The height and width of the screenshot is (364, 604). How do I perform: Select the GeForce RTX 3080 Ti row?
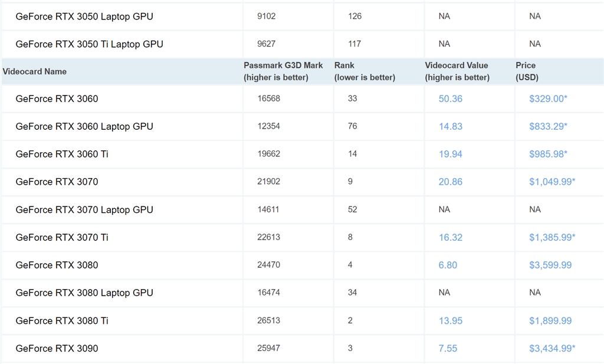click(x=62, y=320)
